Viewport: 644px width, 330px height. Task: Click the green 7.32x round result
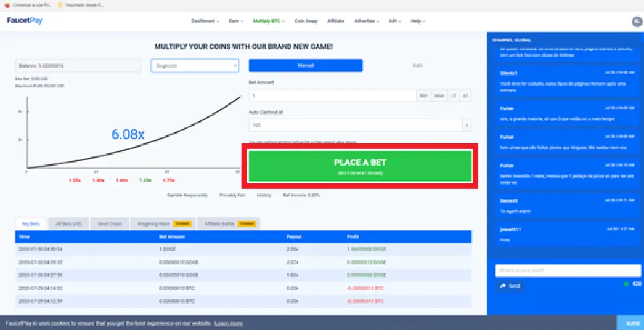[145, 180]
